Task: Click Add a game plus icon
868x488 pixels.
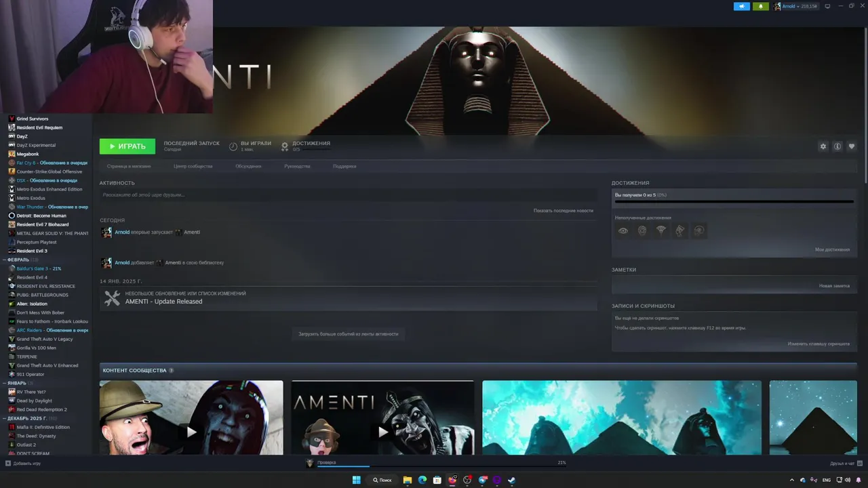Action: click(8, 464)
